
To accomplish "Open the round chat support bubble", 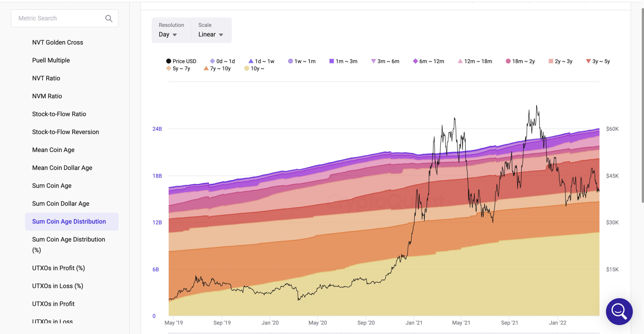I will pos(619,311).
